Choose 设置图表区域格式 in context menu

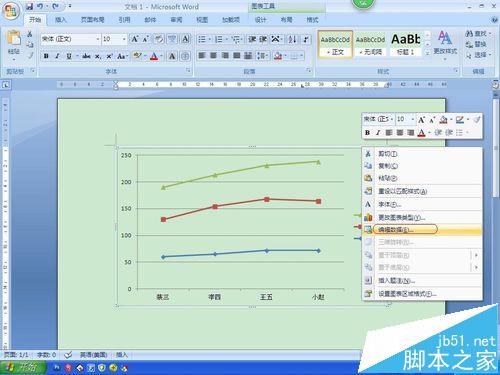click(x=422, y=294)
